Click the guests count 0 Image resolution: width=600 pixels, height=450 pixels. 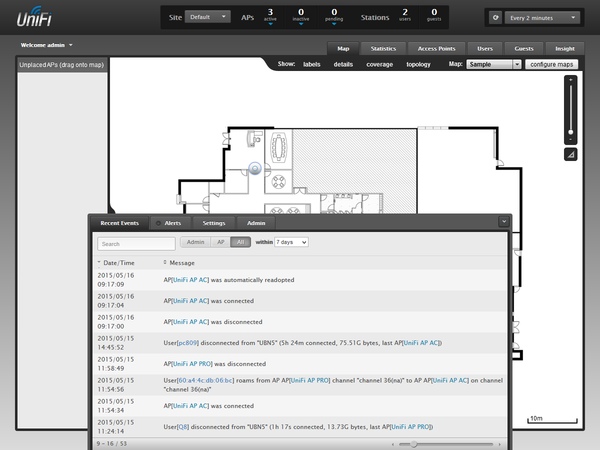pyautogui.click(x=434, y=15)
